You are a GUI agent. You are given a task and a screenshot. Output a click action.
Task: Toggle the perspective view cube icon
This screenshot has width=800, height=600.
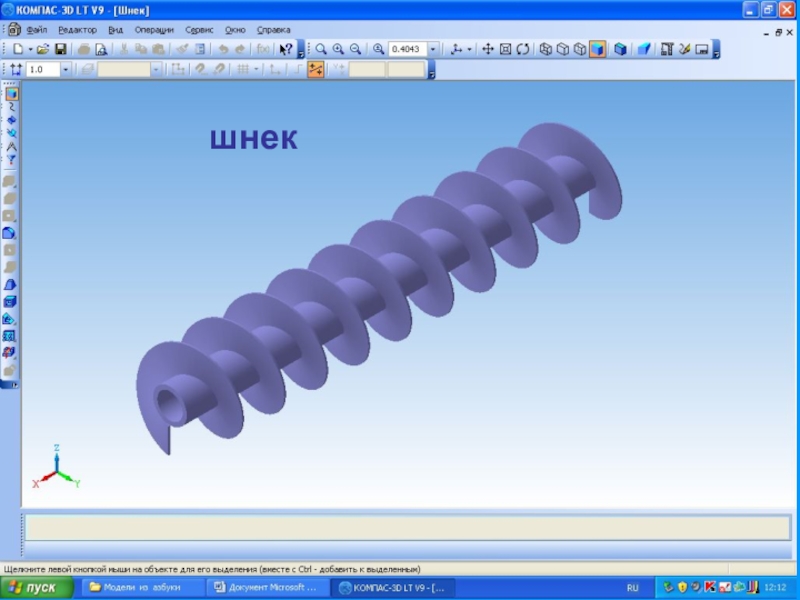620,49
